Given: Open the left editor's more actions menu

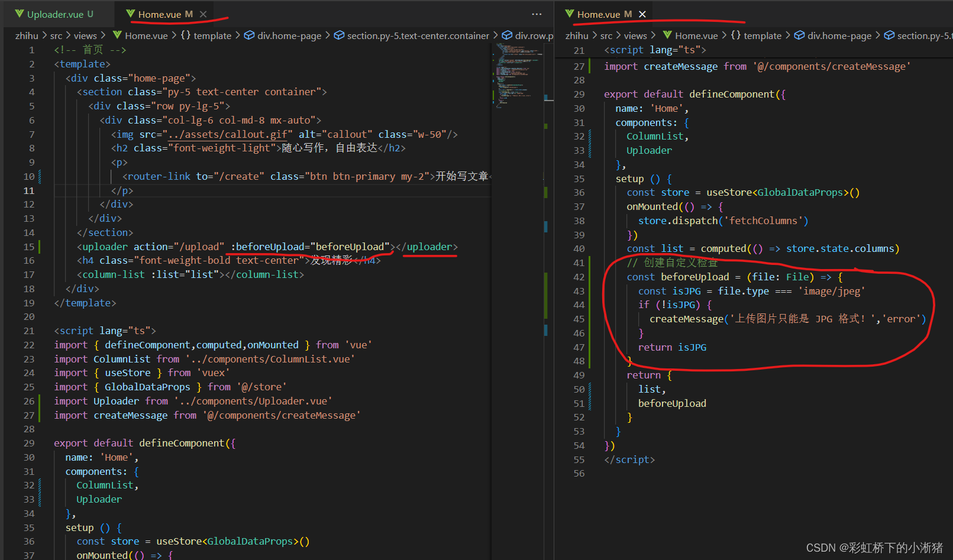Looking at the screenshot, I should point(537,14).
